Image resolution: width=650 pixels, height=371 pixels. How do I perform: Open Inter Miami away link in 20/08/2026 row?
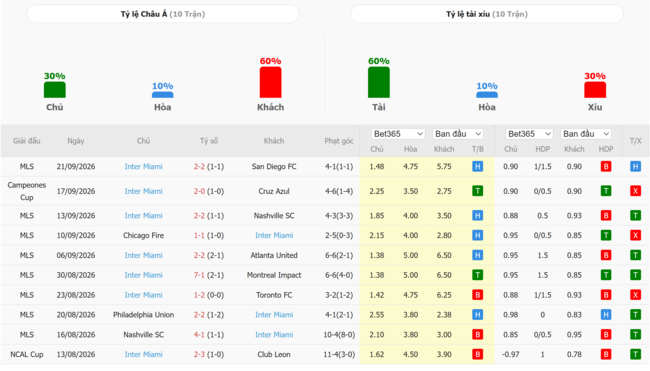[274, 315]
